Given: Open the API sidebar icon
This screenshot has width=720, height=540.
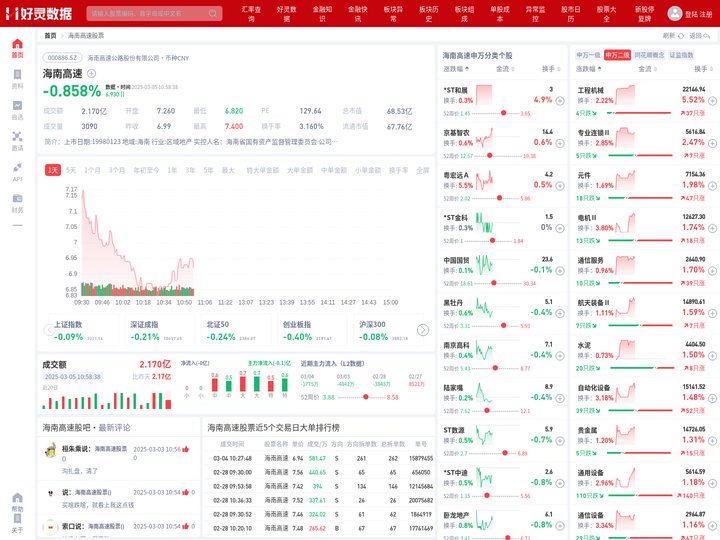Looking at the screenshot, I should click(x=17, y=167).
